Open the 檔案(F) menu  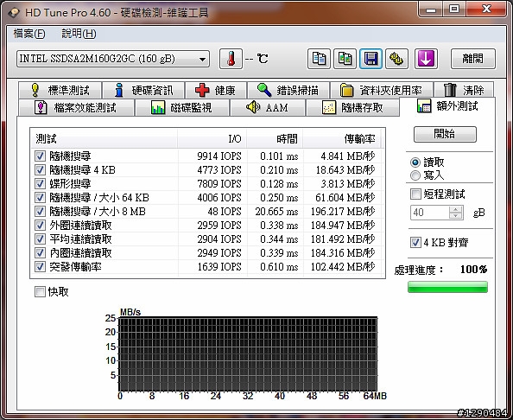click(x=29, y=34)
